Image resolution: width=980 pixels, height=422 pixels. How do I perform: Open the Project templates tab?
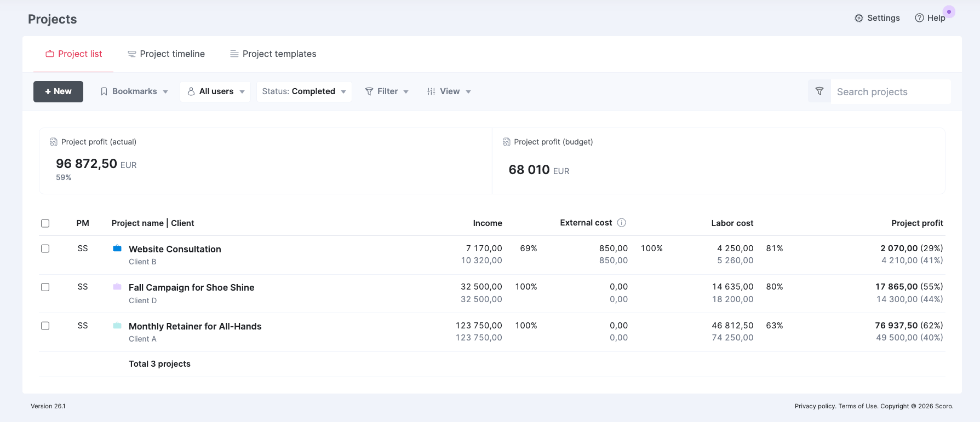(x=273, y=54)
